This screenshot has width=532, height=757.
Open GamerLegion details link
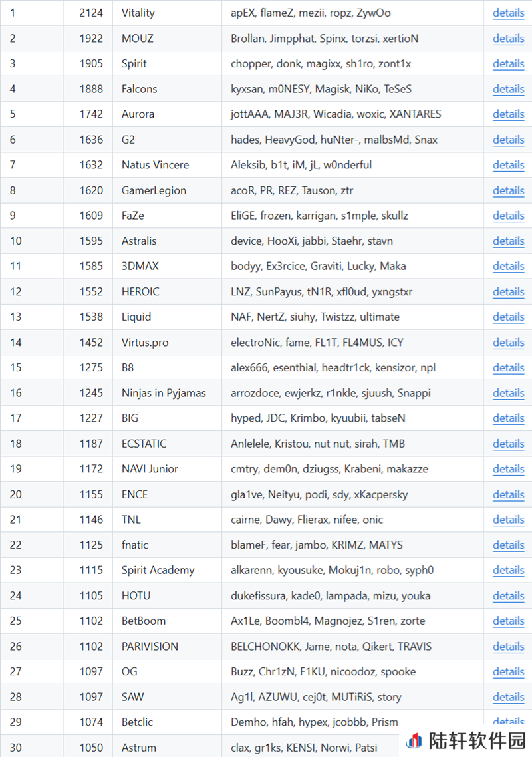(x=508, y=191)
